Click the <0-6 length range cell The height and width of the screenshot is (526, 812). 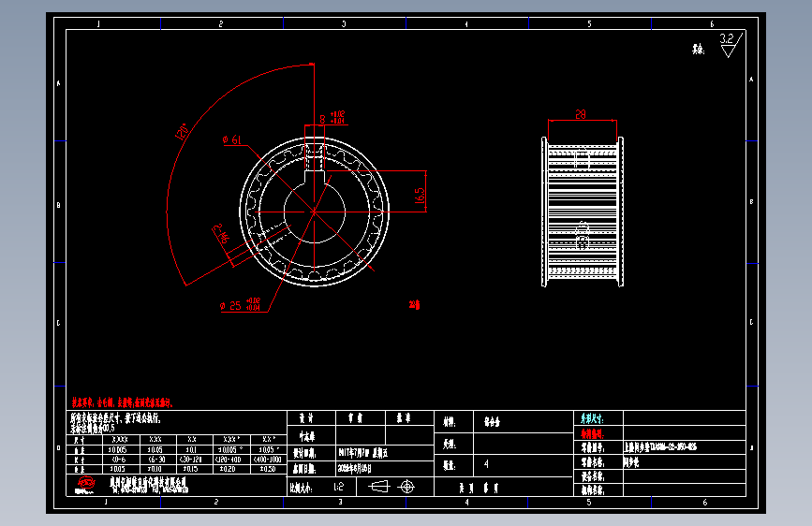119,460
